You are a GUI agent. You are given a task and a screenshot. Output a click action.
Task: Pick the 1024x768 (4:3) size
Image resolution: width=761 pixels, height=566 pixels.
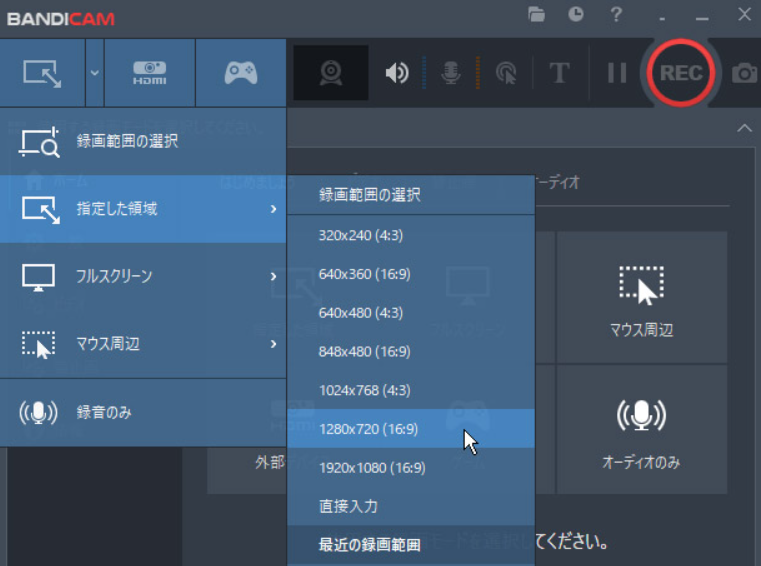(x=411, y=390)
